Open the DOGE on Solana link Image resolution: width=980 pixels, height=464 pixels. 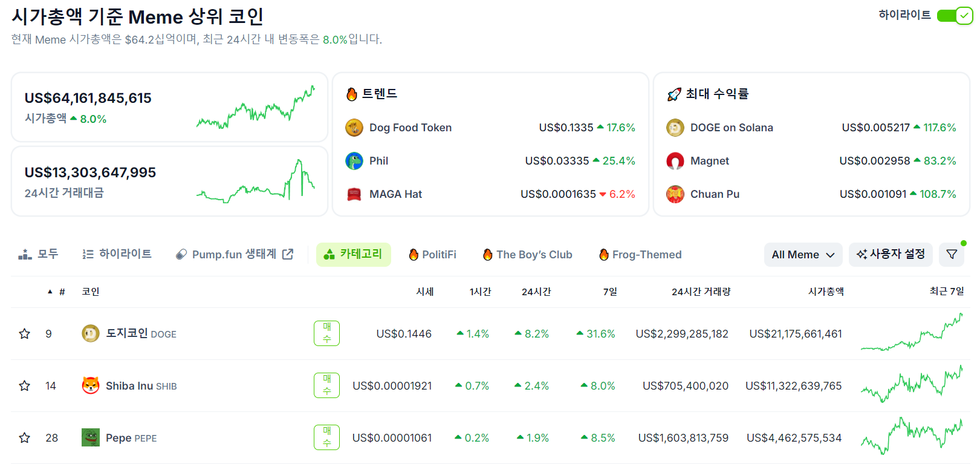pyautogui.click(x=732, y=128)
